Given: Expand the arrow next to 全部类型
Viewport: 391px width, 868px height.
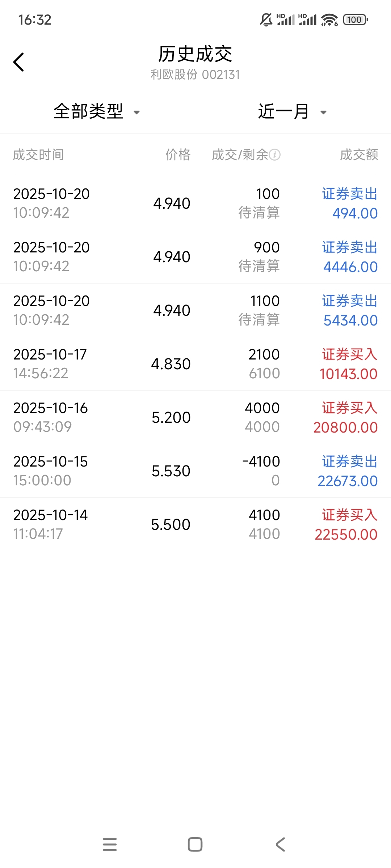Looking at the screenshot, I should (137, 112).
